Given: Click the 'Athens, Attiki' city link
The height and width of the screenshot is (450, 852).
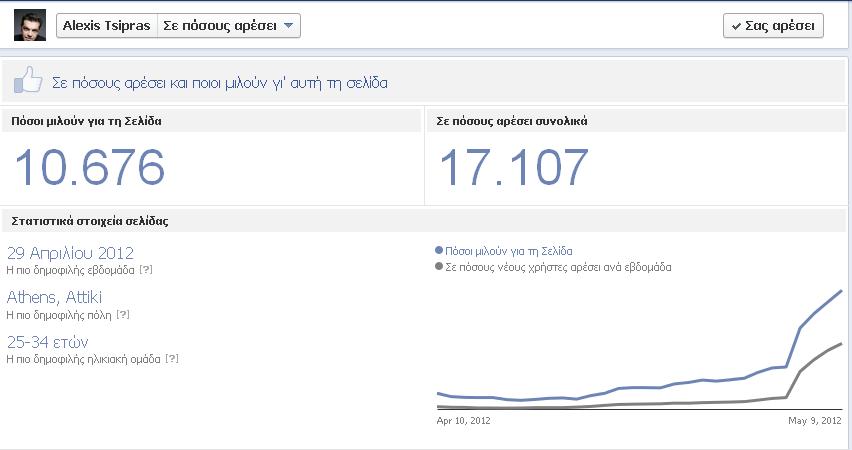Looking at the screenshot, I should 54,297.
